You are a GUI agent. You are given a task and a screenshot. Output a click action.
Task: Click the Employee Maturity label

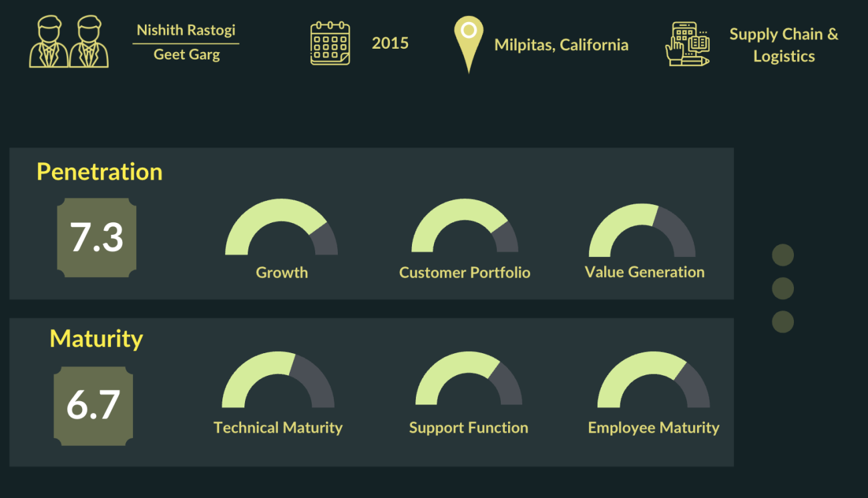(654, 428)
